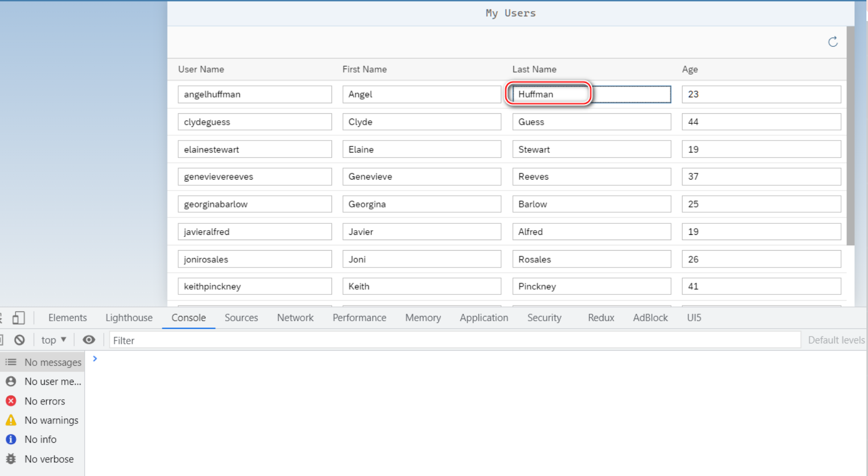
Task: Click the clydeguess user name field
Action: coord(255,122)
